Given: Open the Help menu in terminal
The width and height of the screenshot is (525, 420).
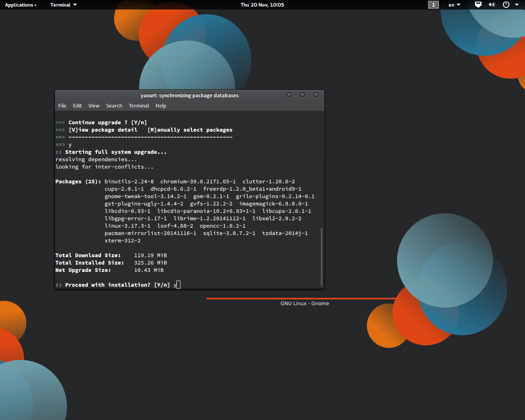Looking at the screenshot, I should coord(161,106).
